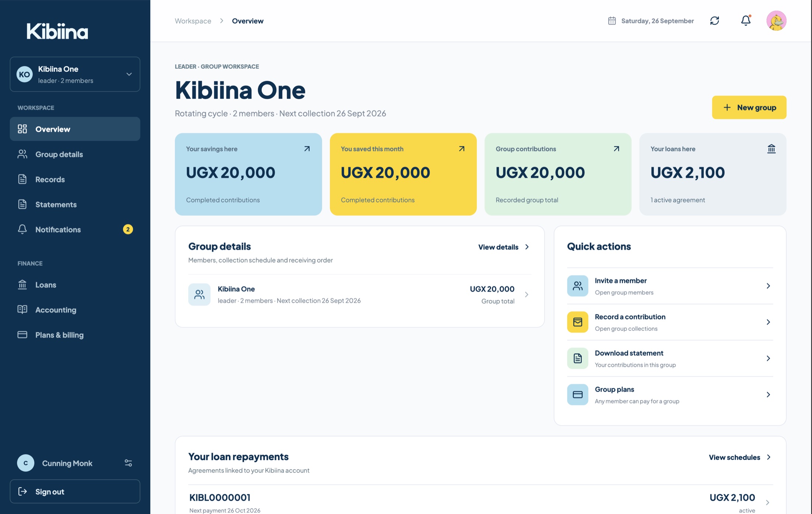This screenshot has width=812, height=514.
Task: Click the KO avatar in the workspace switcher
Action: coord(25,74)
